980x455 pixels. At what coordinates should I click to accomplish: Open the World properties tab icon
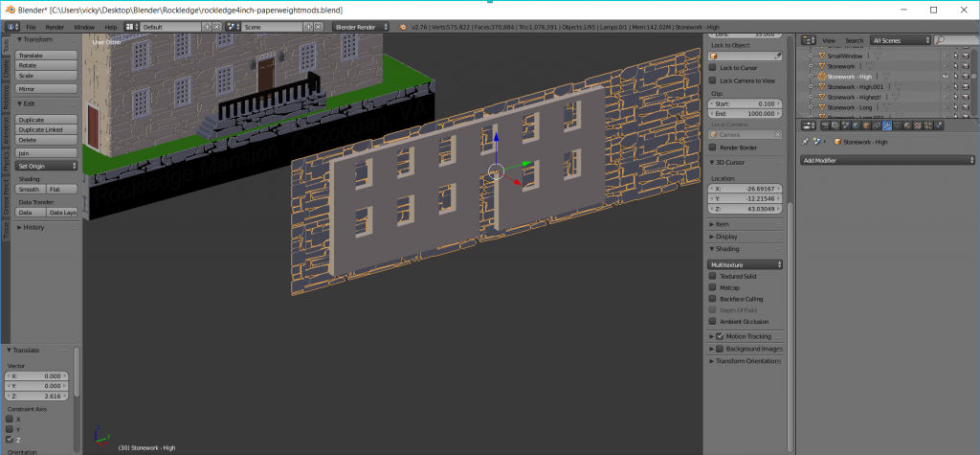(857, 125)
